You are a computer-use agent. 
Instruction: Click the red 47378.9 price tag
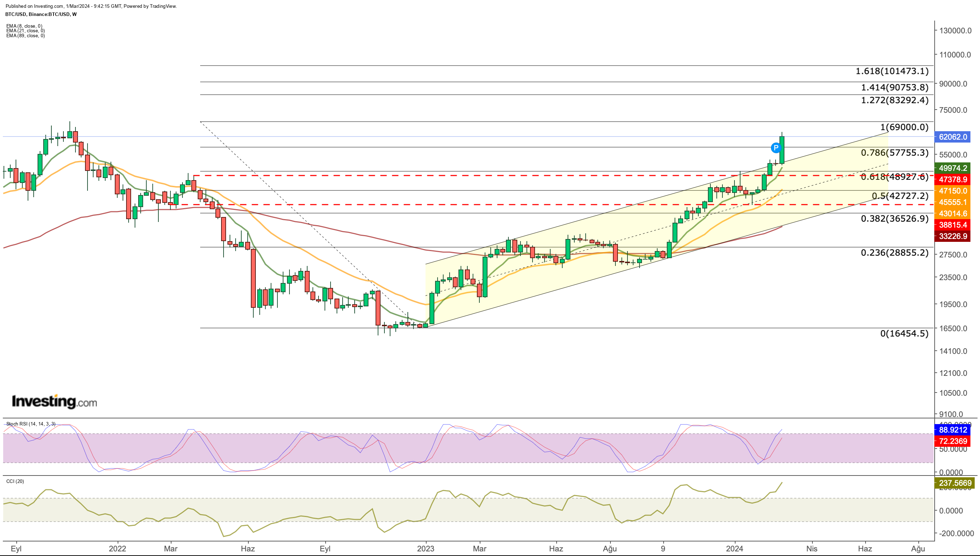953,179
